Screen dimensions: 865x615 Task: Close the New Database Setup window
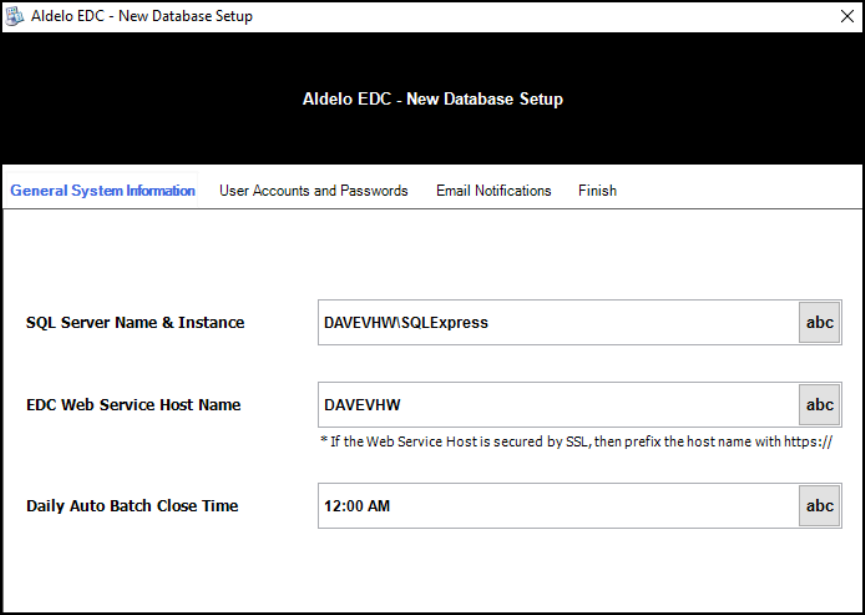click(847, 16)
